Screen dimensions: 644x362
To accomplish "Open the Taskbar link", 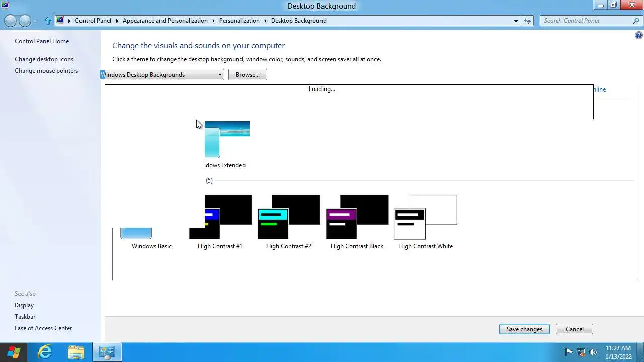I will tap(25, 317).
